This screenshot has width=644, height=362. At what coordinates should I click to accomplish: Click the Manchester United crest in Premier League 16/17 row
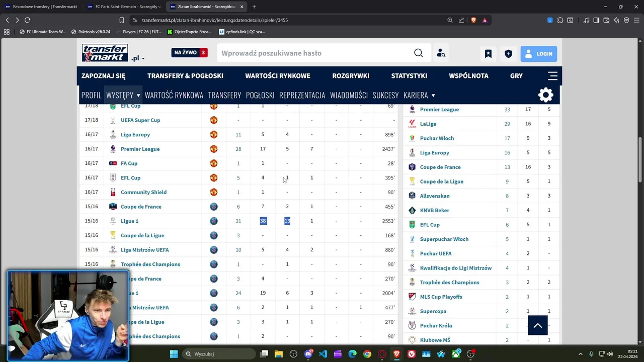pyautogui.click(x=213, y=149)
